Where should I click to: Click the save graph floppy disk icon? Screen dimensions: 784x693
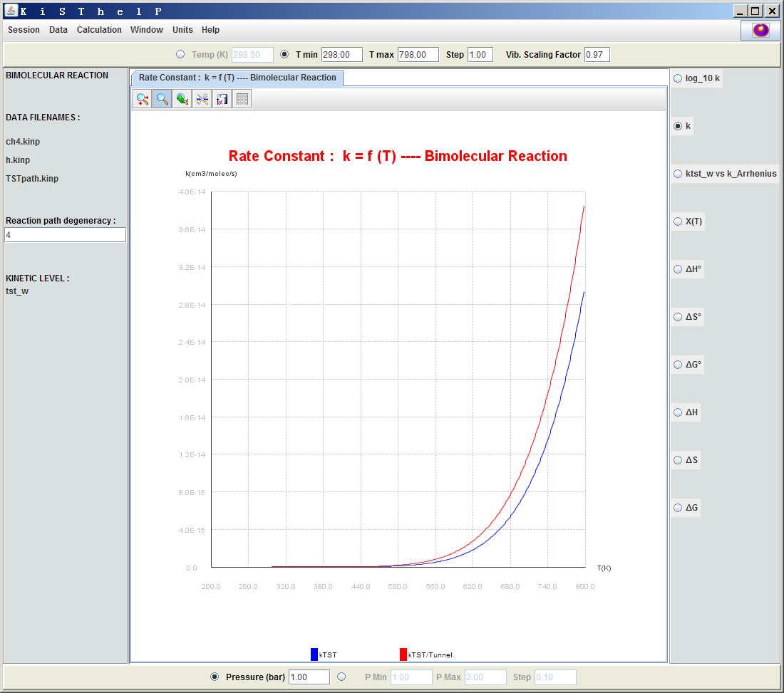222,99
